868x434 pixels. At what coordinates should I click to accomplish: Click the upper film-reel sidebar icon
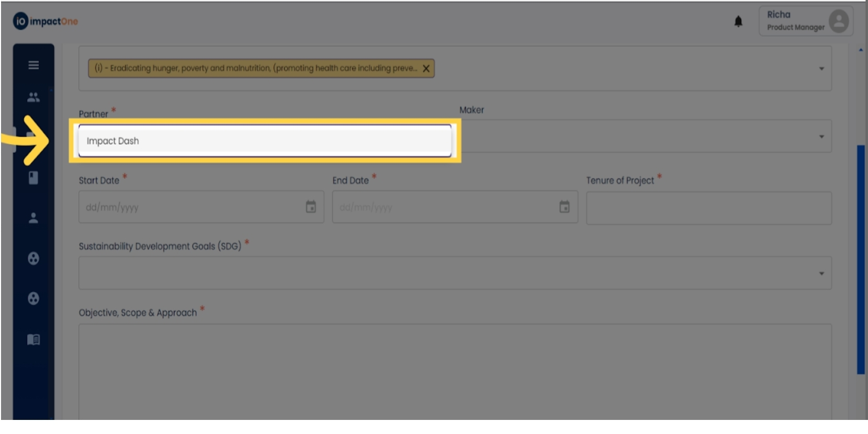click(33, 258)
